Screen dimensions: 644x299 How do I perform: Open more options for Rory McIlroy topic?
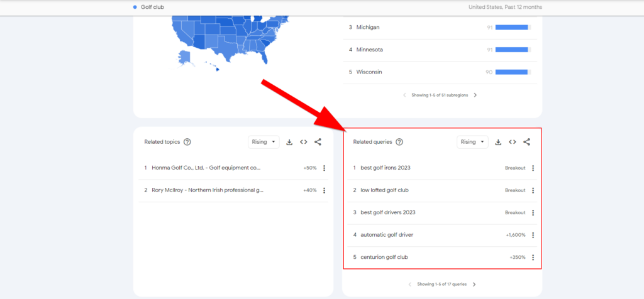point(324,190)
